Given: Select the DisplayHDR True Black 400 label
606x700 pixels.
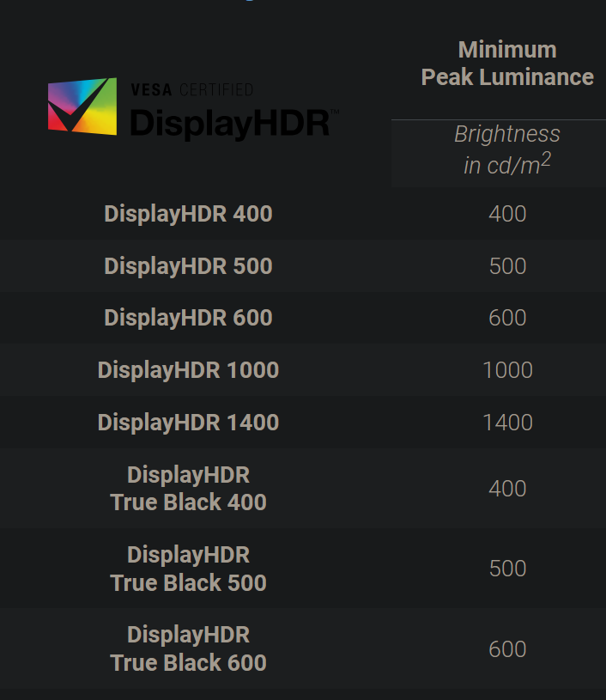Looking at the screenshot, I should click(188, 488).
